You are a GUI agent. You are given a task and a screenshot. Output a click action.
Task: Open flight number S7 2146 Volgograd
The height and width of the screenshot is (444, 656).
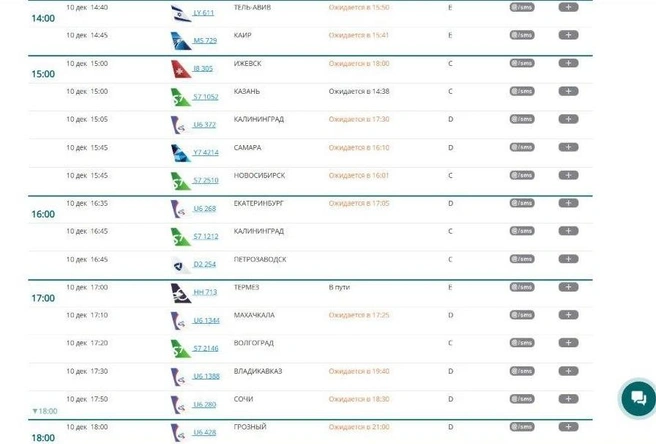206,349
